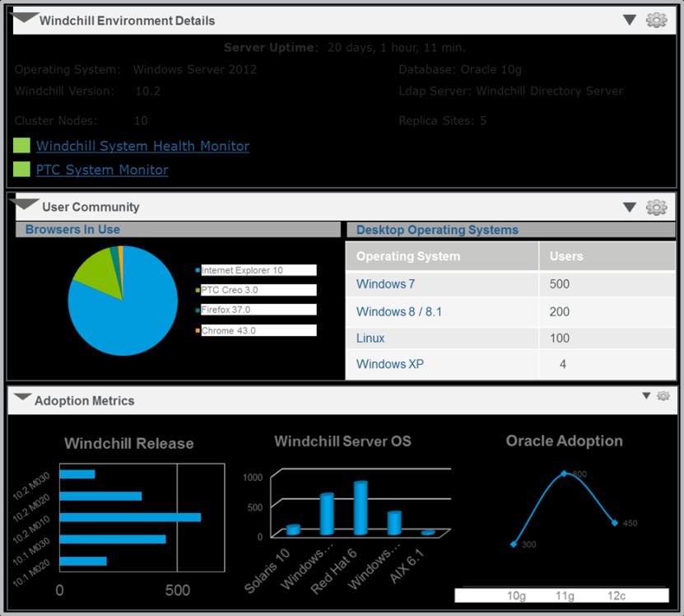Click the orange legend swatch for Chrome 43.0

pos(198,330)
